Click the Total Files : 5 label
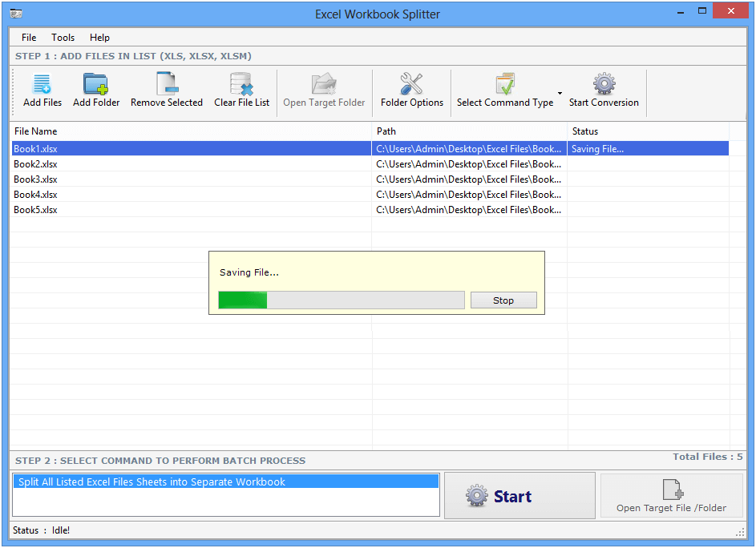The image size is (756, 548). coord(707,457)
